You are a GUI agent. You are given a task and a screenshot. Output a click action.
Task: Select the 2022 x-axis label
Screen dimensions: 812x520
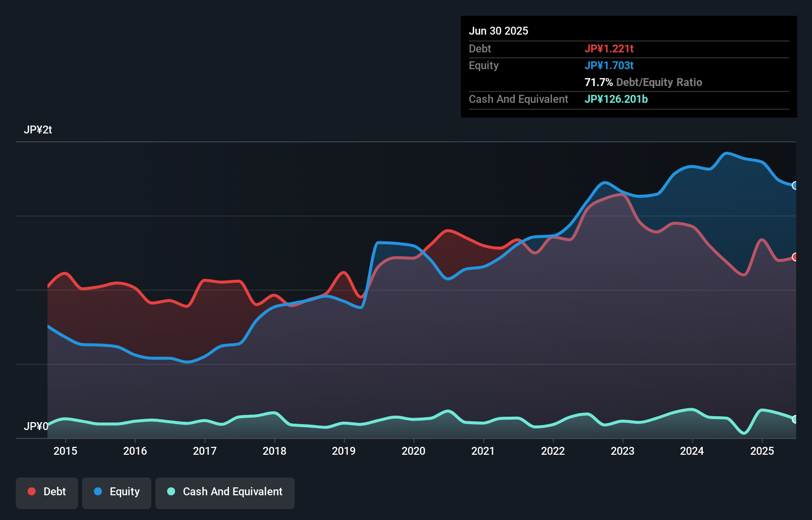click(553, 451)
